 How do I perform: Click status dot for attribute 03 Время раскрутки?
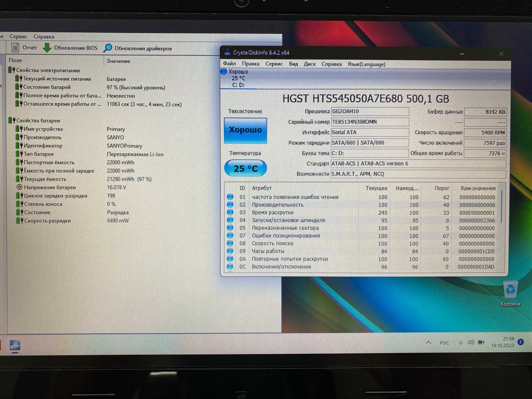pos(230,212)
